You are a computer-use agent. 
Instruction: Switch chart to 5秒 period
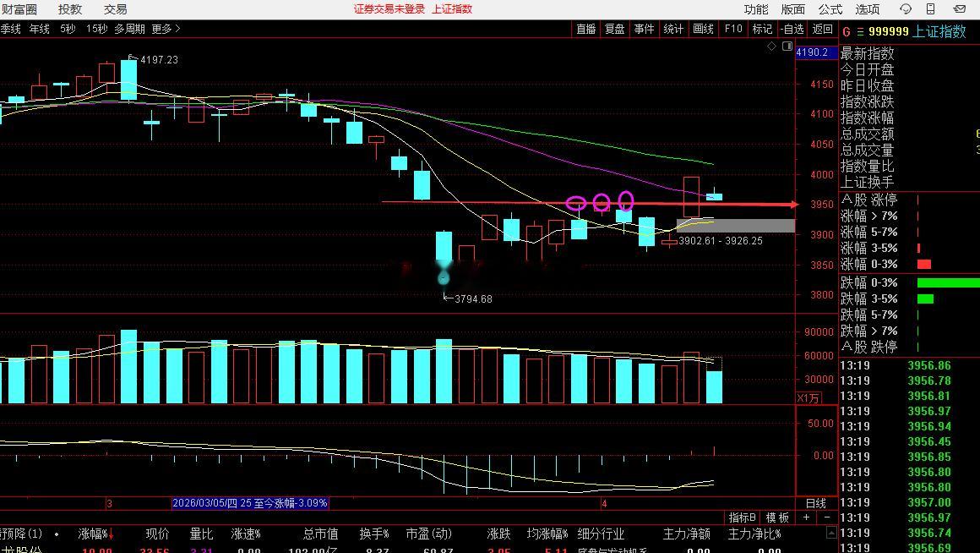tap(68, 29)
